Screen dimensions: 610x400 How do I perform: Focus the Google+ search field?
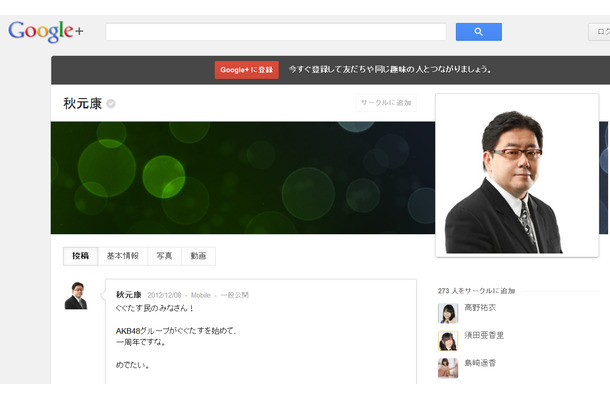[276, 32]
